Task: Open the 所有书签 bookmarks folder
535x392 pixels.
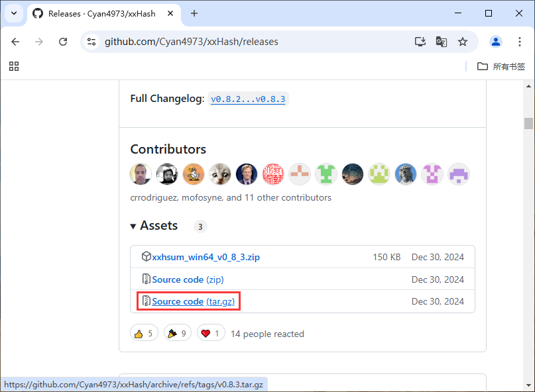Action: [501, 66]
